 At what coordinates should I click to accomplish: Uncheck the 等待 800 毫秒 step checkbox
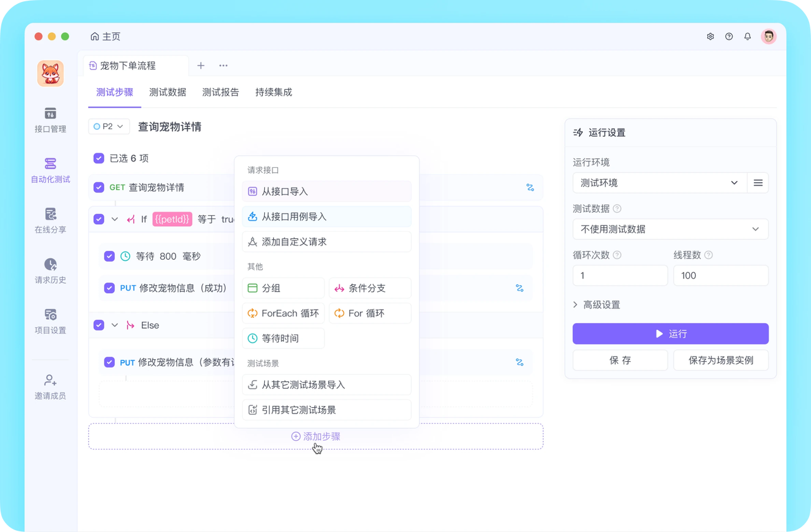point(110,256)
